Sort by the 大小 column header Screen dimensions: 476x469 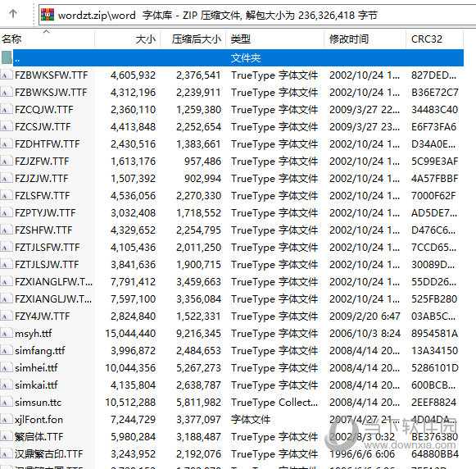point(128,39)
